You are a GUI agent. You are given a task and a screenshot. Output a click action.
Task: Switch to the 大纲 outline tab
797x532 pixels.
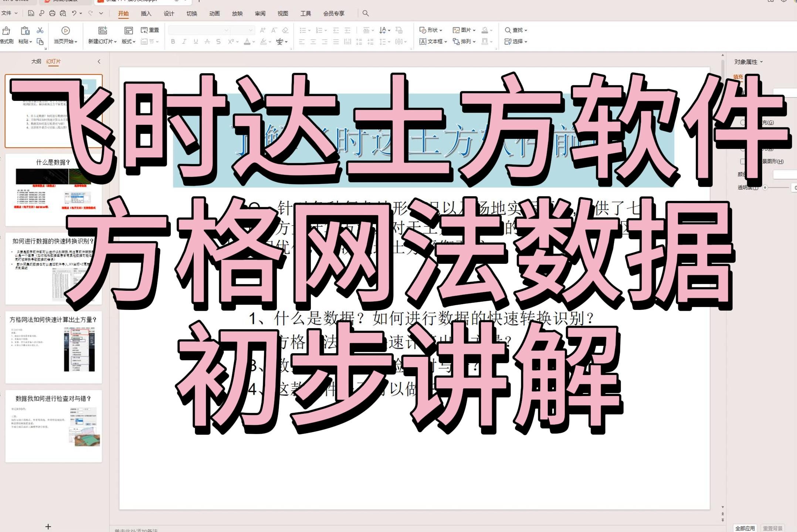point(36,61)
